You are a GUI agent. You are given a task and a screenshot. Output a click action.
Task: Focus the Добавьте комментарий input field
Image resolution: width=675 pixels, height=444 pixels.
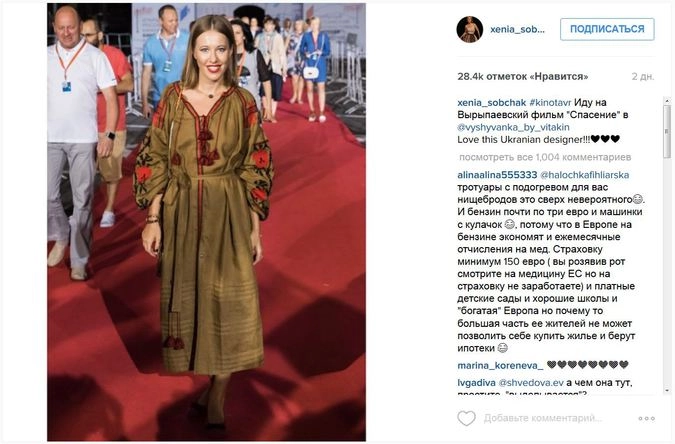click(x=542, y=418)
